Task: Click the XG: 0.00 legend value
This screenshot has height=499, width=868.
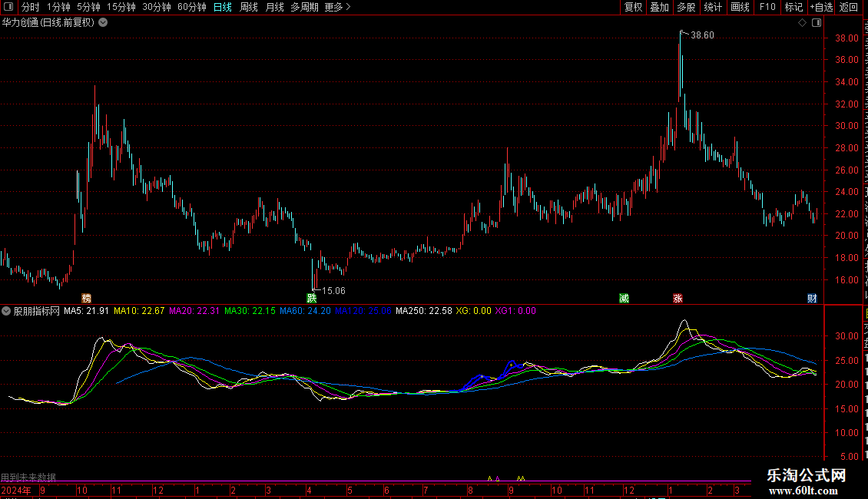Action: (x=473, y=311)
